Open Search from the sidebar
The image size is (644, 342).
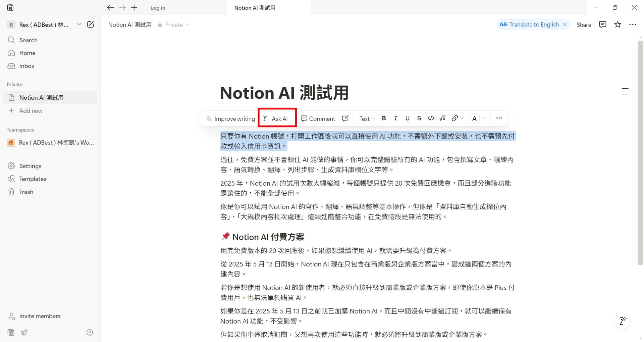pos(29,40)
